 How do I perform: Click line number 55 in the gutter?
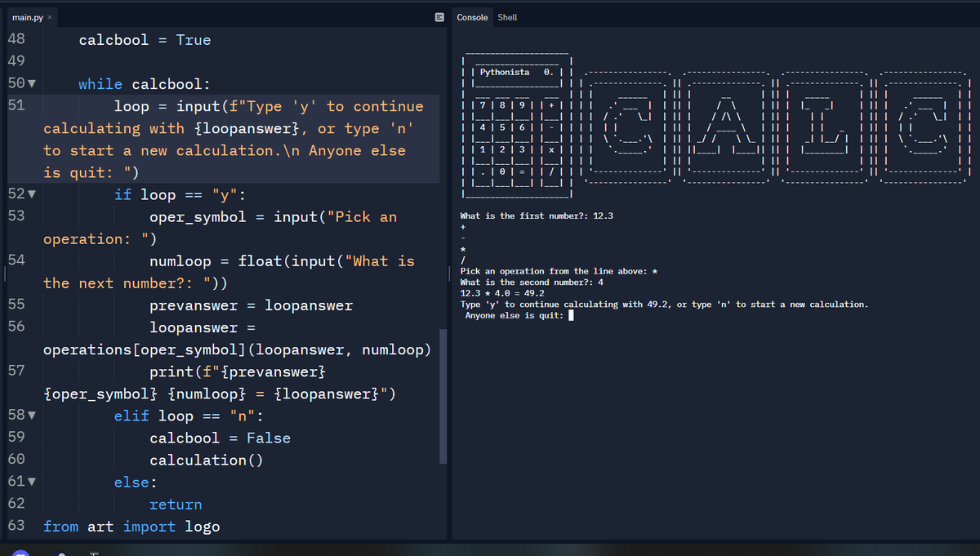(16, 305)
